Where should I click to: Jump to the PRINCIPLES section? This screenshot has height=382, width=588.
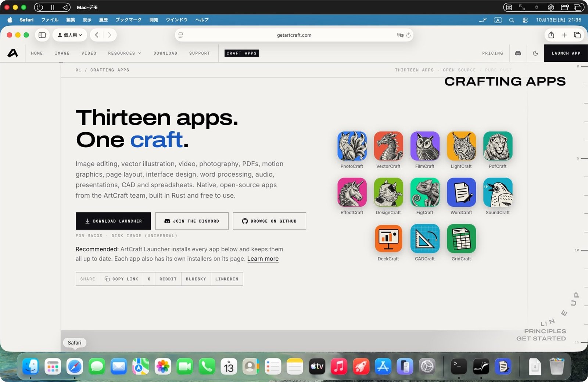pos(545,331)
